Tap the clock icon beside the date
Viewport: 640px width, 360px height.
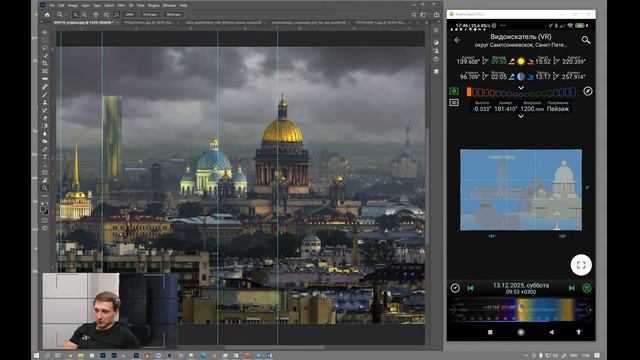pos(455,288)
